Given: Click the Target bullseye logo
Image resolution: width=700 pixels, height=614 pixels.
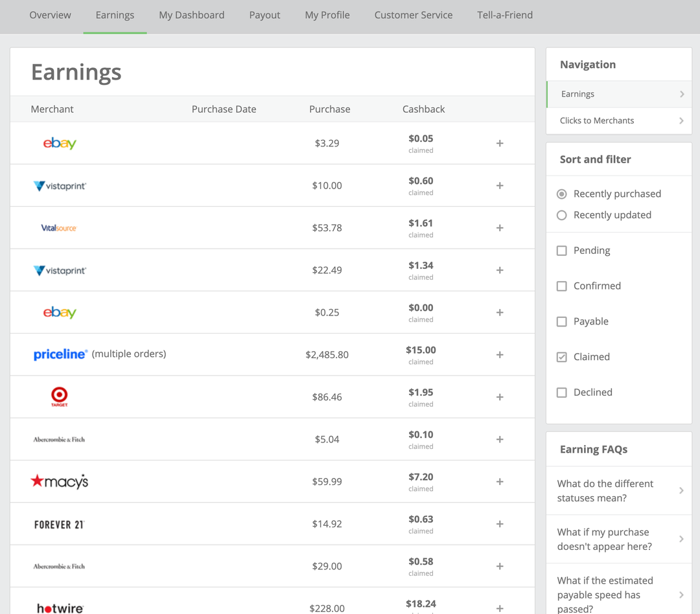Looking at the screenshot, I should point(59,396).
